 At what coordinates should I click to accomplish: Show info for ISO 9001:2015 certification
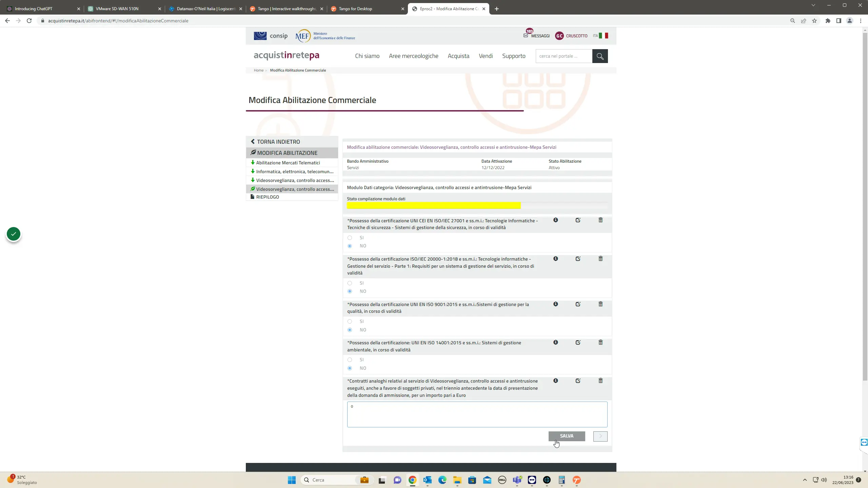pyautogui.click(x=555, y=304)
